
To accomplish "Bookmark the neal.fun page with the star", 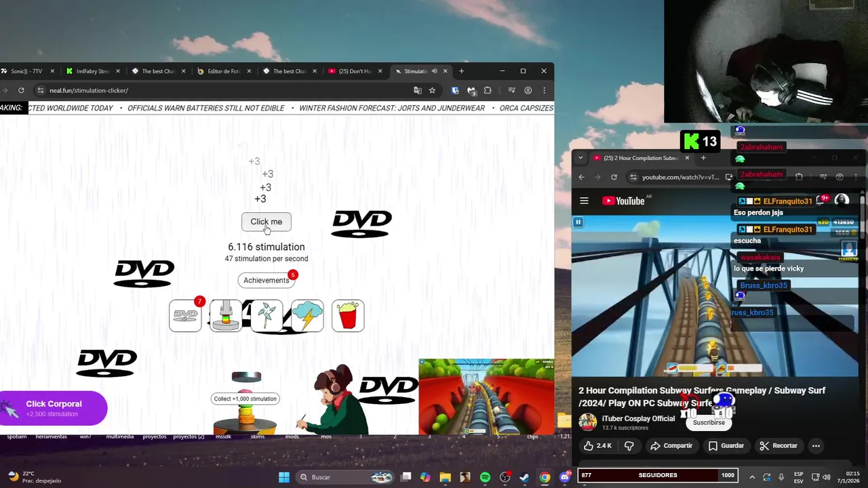I will (x=432, y=90).
